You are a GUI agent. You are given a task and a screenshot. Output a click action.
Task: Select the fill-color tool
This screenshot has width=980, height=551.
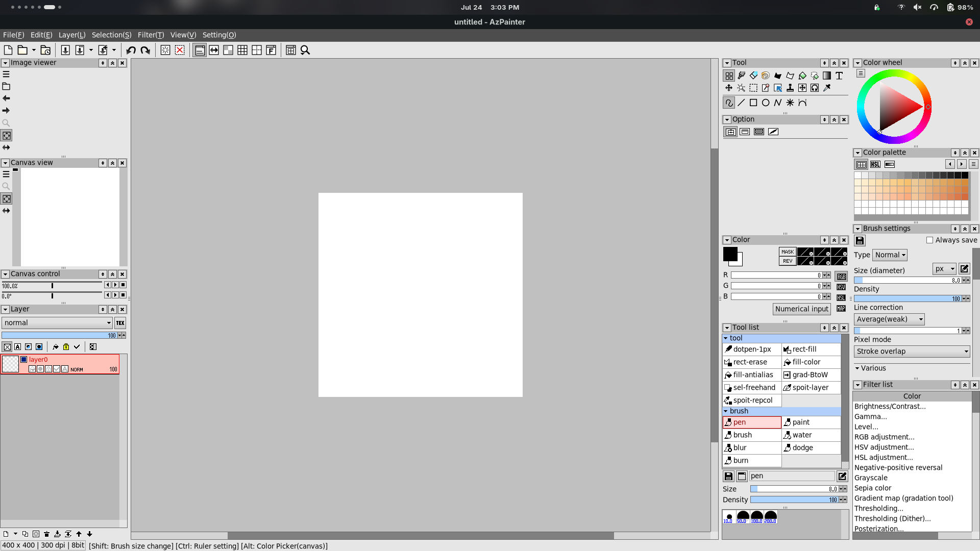tap(811, 362)
